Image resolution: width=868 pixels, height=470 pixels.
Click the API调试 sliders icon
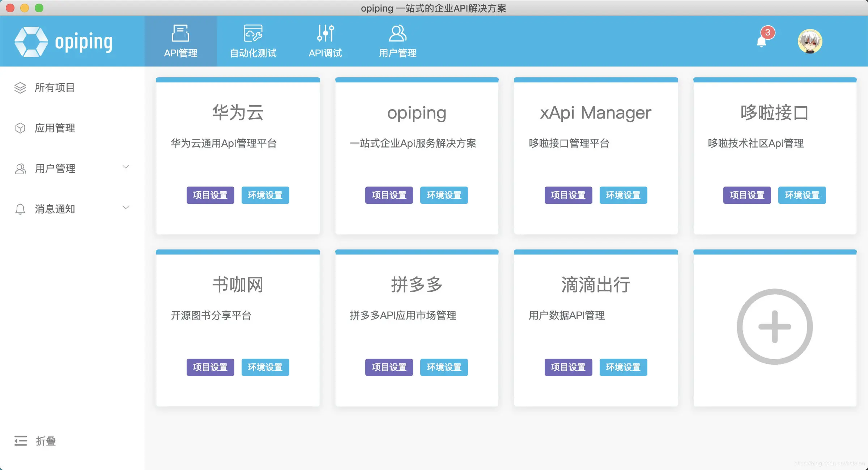pos(325,33)
